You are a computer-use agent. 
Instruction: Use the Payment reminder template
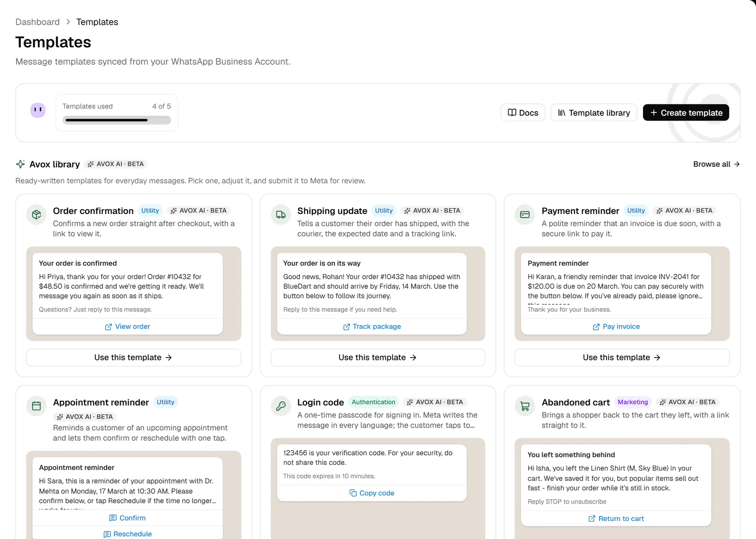(622, 358)
